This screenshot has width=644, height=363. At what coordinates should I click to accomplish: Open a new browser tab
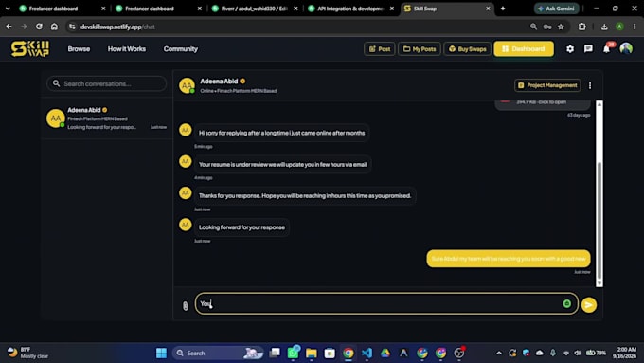(503, 9)
